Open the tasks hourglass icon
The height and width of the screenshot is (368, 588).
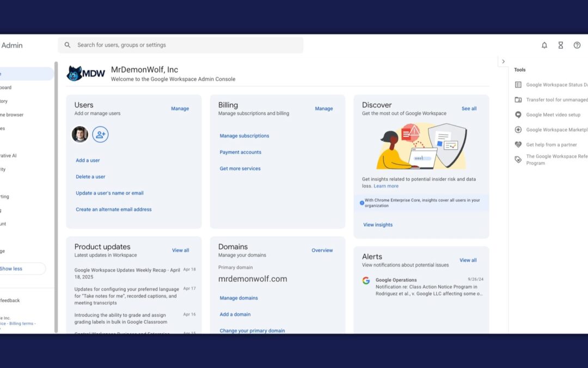(x=561, y=45)
